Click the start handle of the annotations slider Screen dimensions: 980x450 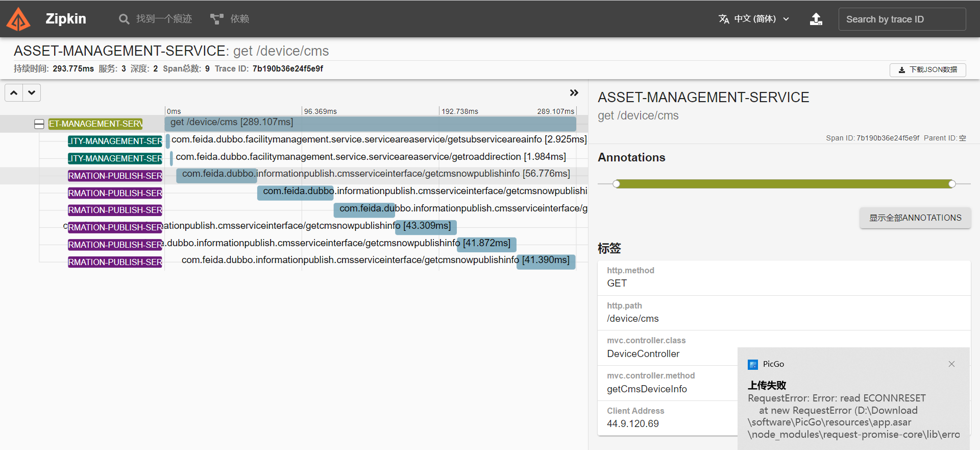(617, 184)
